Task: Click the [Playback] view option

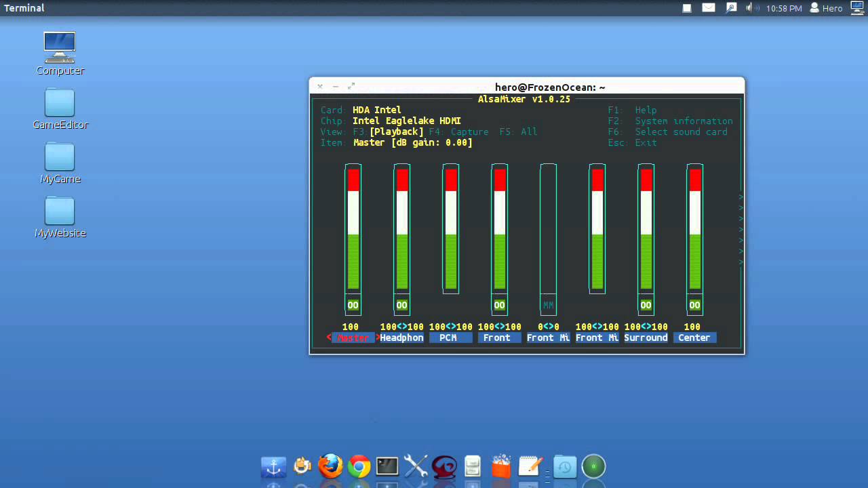Action: (x=396, y=131)
